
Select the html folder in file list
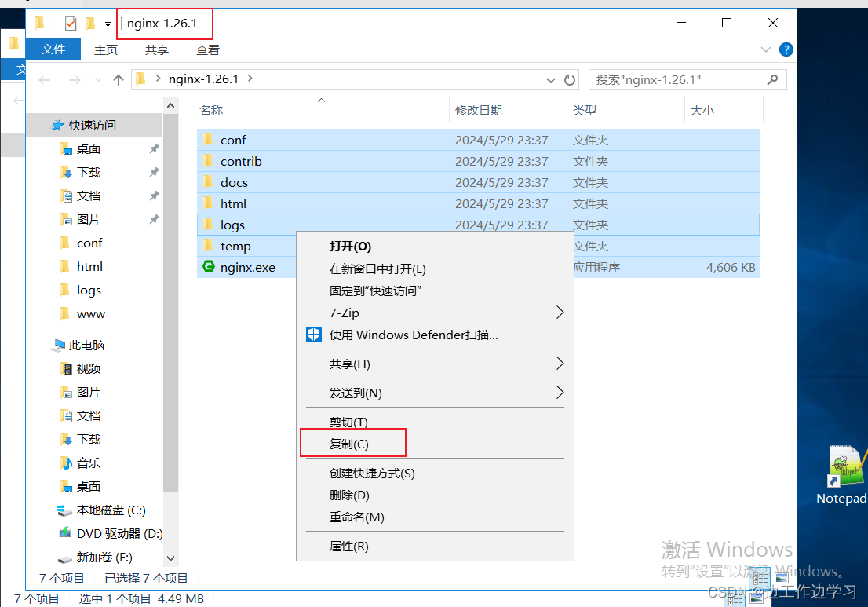478,204
